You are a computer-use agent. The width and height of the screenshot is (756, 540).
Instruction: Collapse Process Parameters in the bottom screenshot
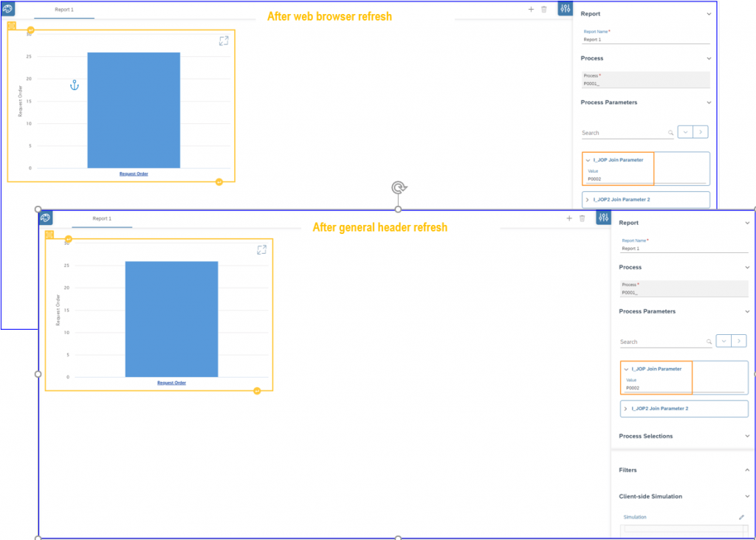747,311
